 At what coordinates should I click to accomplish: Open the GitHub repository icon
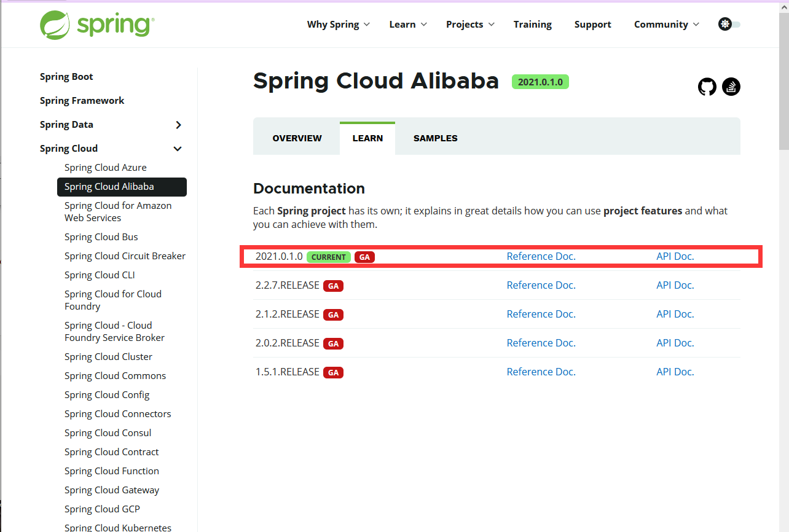coord(707,87)
